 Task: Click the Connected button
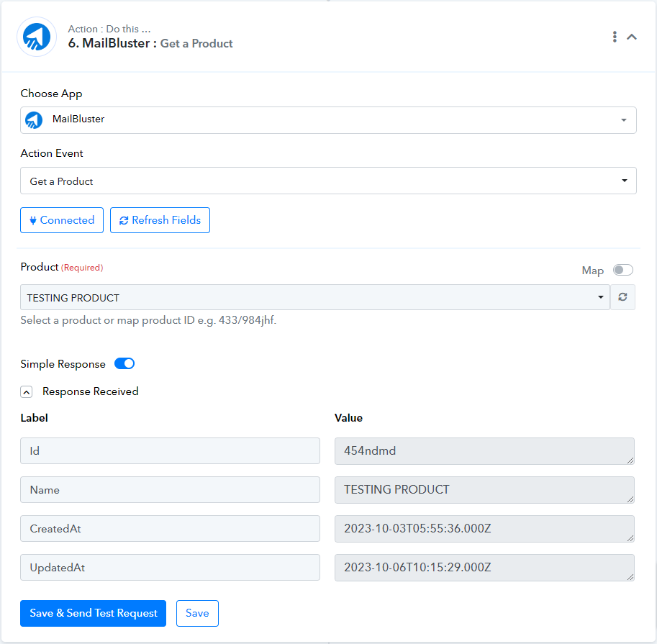coord(62,220)
